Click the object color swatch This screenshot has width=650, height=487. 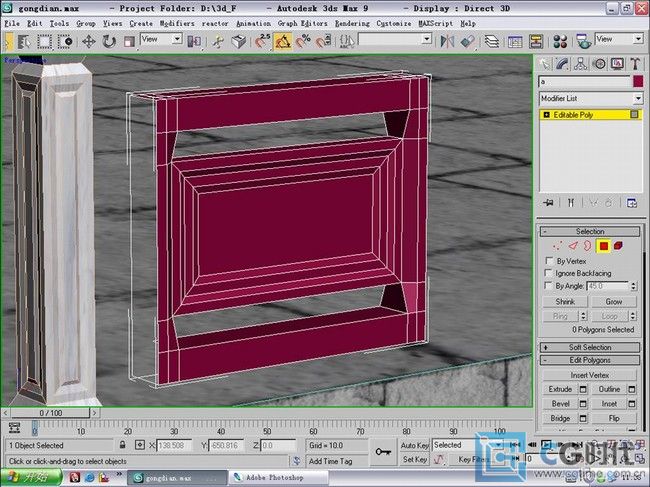point(638,82)
